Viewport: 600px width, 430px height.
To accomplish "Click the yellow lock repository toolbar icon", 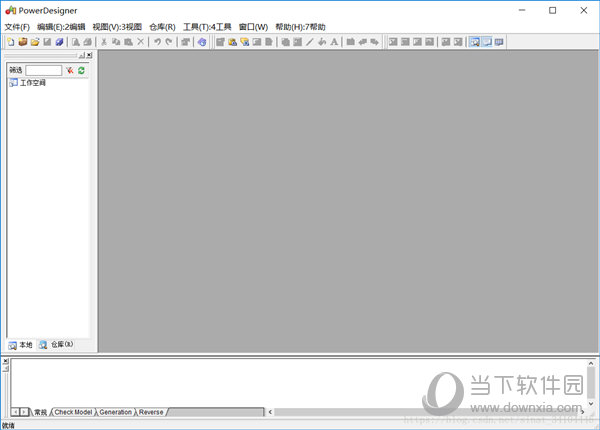I will [x=232, y=42].
